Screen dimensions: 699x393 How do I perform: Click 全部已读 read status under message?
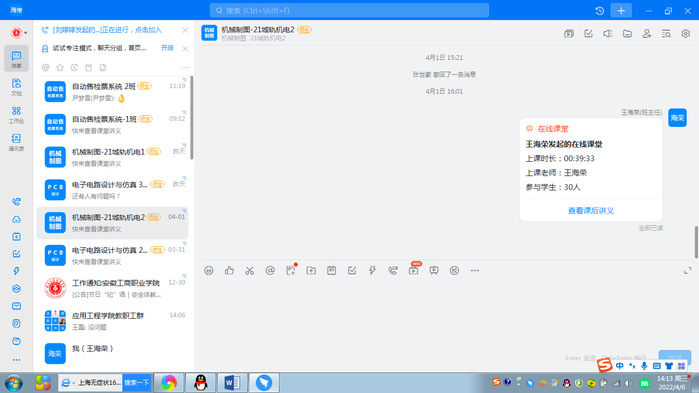(650, 228)
